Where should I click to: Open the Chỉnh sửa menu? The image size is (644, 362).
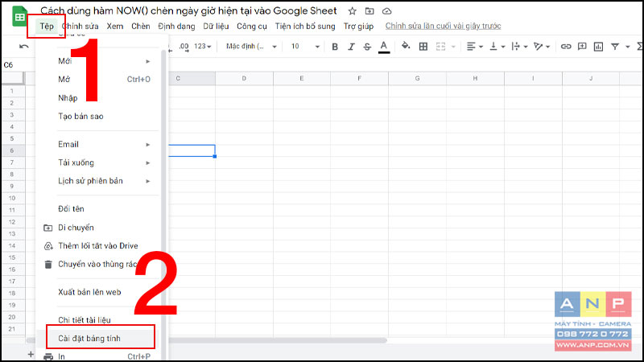tap(80, 27)
